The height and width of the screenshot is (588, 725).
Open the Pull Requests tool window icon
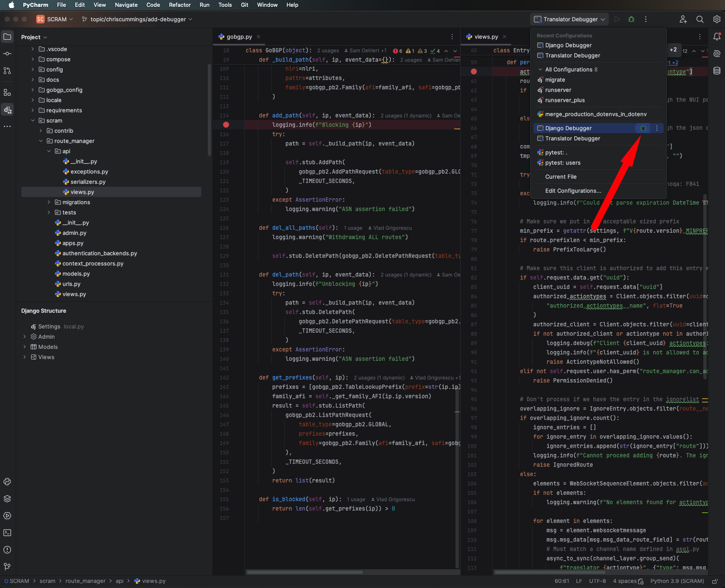pos(8,71)
